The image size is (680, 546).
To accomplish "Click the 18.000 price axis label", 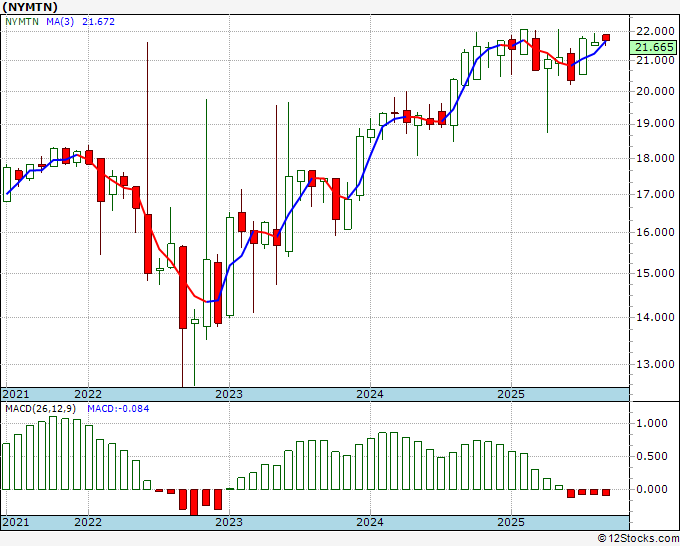I will pyautogui.click(x=655, y=158).
